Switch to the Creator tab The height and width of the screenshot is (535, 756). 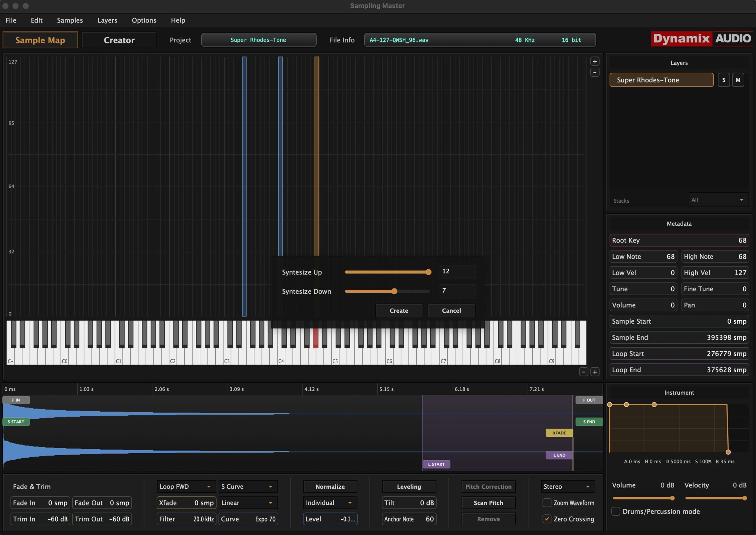[119, 40]
